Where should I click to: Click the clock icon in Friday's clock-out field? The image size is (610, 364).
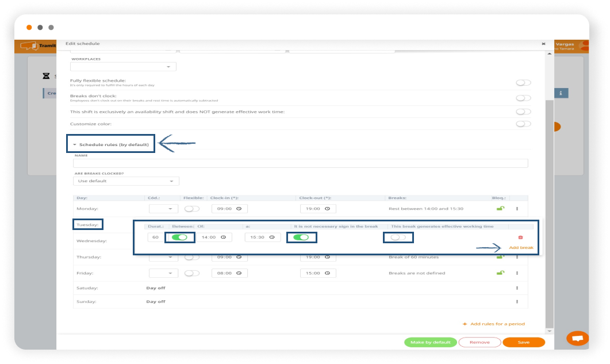328,273
